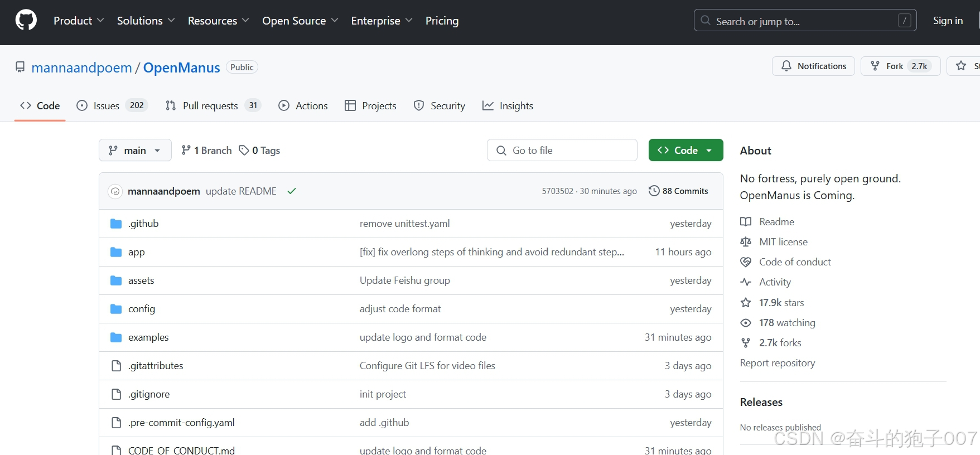Click mannaandpoem avatar in commit row
Viewport: 980px width, 455px height.
click(115, 191)
